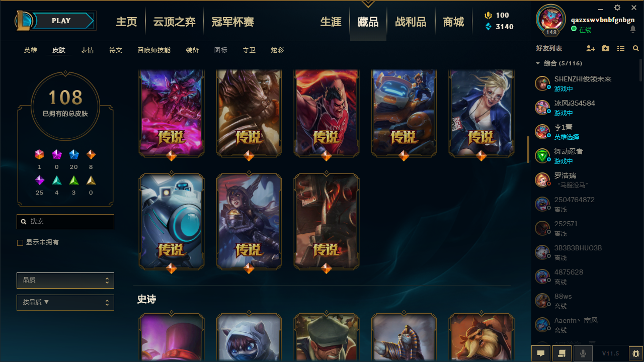This screenshot has width=644, height=362.
Task: Open the new friend folder icon
Action: point(606,48)
